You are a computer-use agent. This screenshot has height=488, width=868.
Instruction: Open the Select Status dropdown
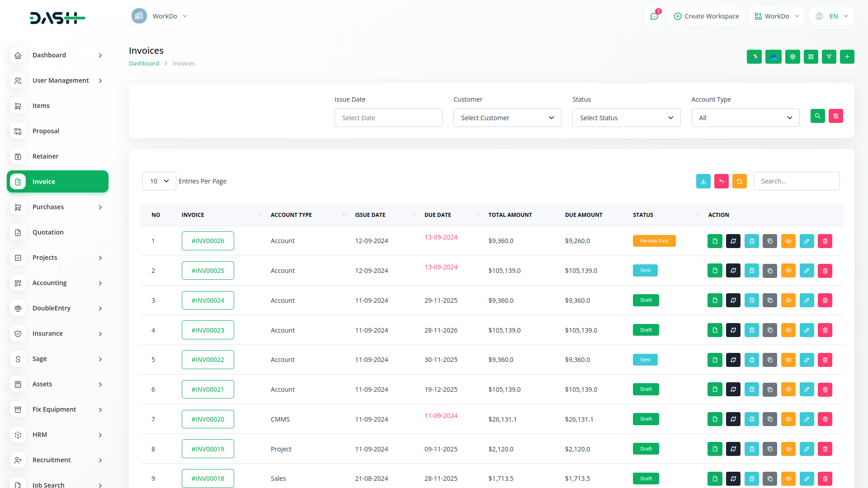click(626, 117)
